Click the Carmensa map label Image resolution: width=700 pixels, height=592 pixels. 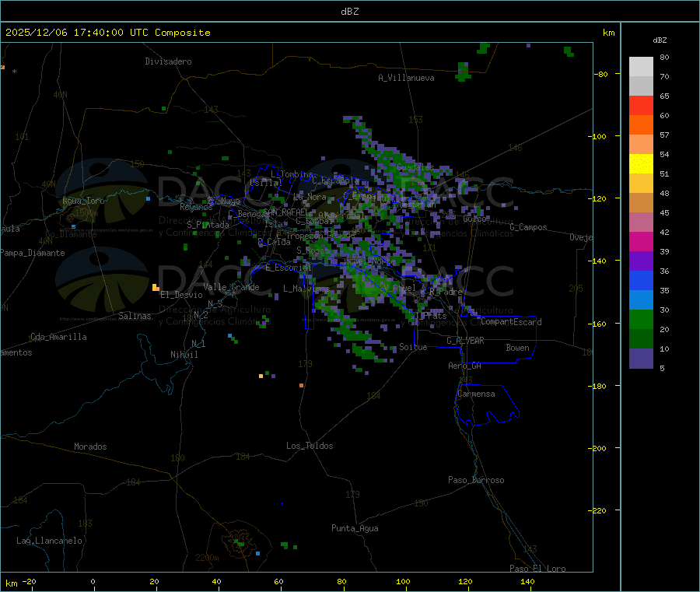(476, 394)
